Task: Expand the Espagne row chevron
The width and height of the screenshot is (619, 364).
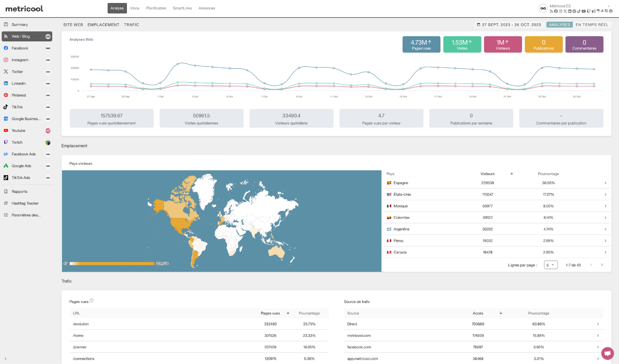Action: [x=605, y=183]
